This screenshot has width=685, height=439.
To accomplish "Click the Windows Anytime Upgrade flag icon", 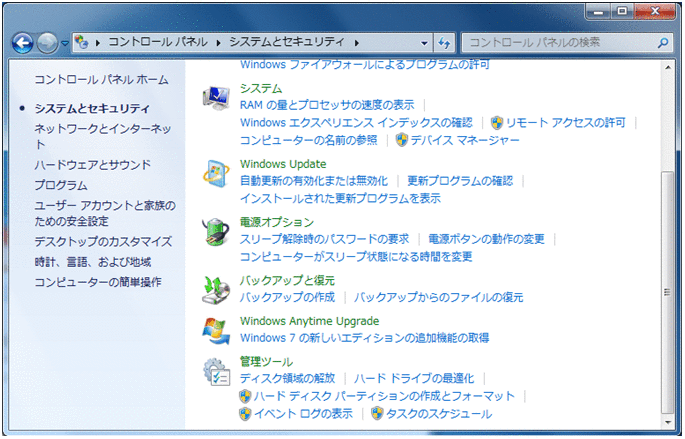I will click(216, 331).
